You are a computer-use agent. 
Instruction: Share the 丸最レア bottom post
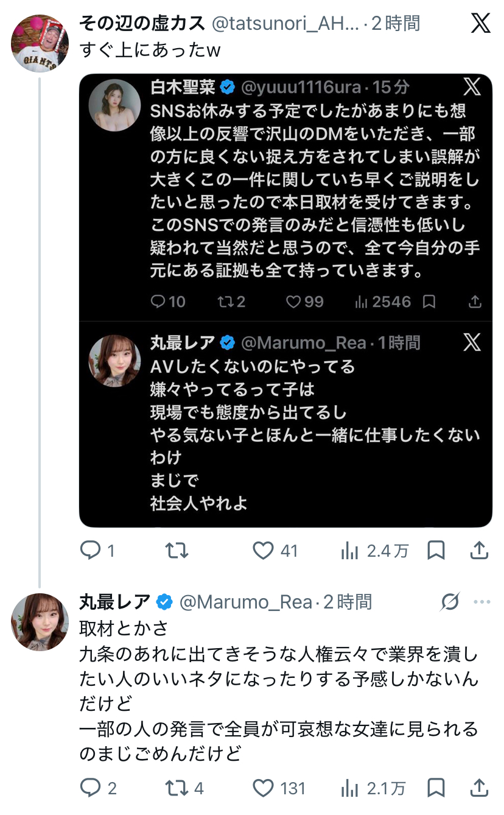tap(480, 788)
